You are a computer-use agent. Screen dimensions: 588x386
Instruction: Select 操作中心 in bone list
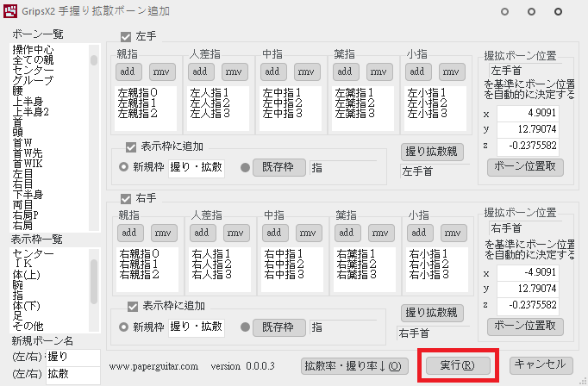[x=33, y=49]
